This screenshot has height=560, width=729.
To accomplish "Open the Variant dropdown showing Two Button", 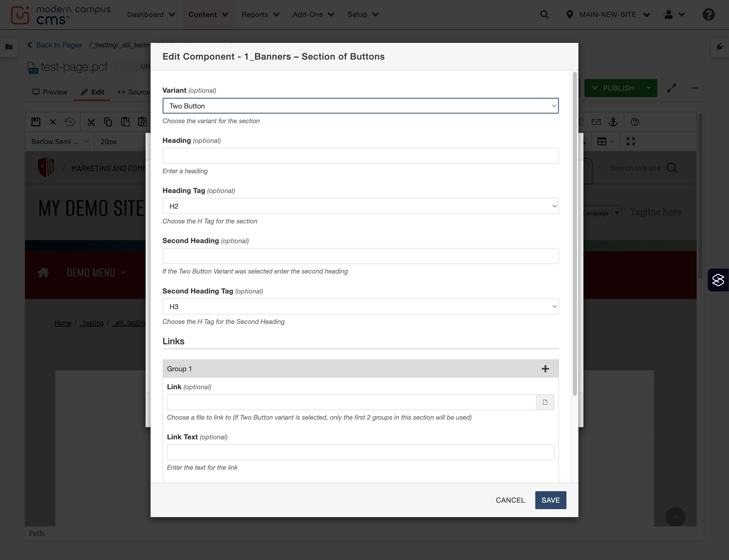I will (x=360, y=106).
